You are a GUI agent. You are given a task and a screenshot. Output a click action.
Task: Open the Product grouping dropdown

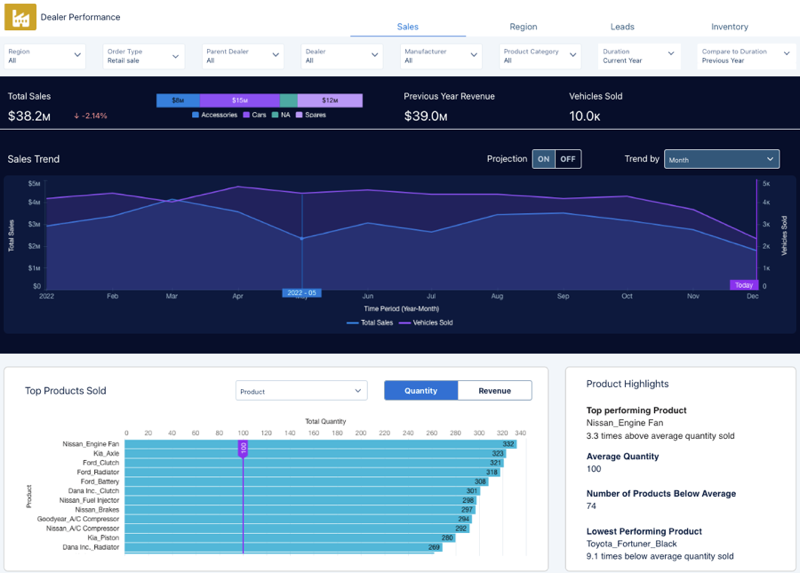click(301, 391)
